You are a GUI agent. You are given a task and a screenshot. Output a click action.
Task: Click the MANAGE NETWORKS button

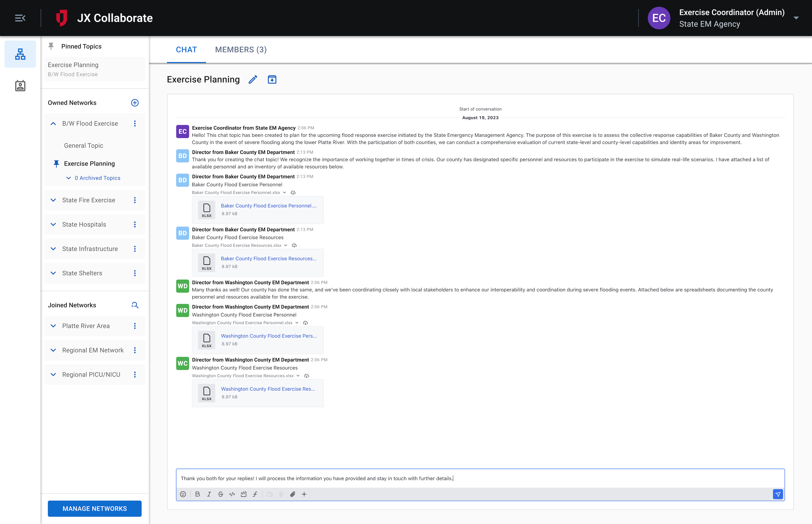(x=95, y=508)
